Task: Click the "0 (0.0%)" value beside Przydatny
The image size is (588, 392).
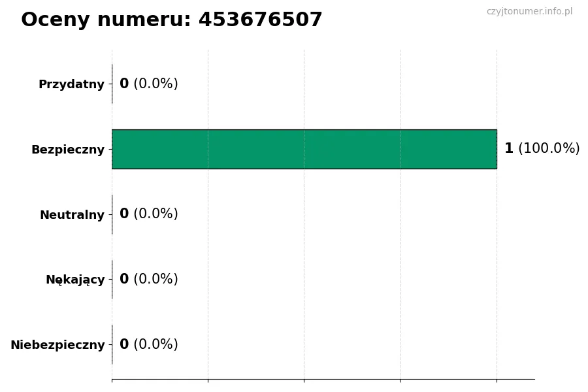Action: tap(148, 84)
